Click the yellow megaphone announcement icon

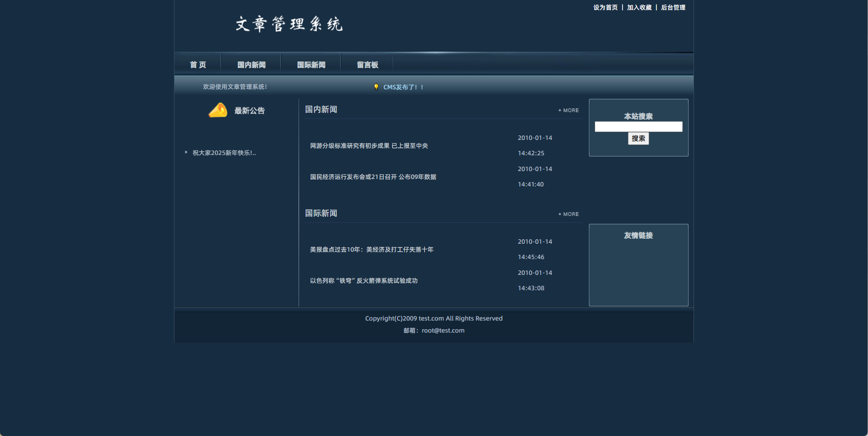click(x=218, y=110)
